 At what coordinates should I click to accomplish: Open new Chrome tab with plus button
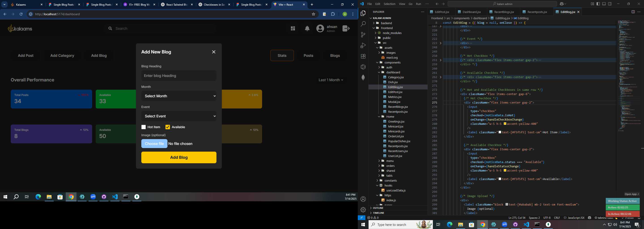(312, 4)
